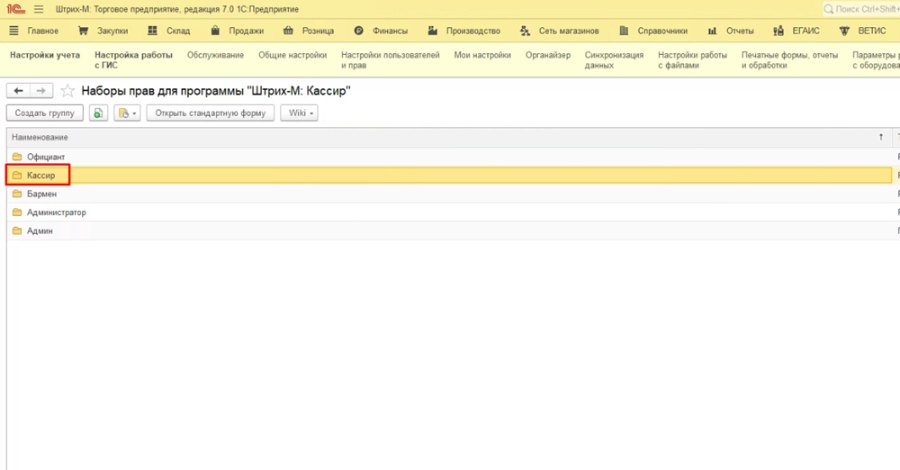Image resolution: width=900 pixels, height=470 pixels.
Task: Open the Склад section
Action: point(178,30)
